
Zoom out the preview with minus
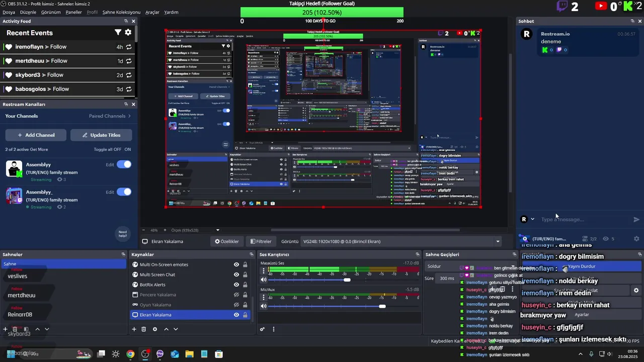(x=143, y=230)
